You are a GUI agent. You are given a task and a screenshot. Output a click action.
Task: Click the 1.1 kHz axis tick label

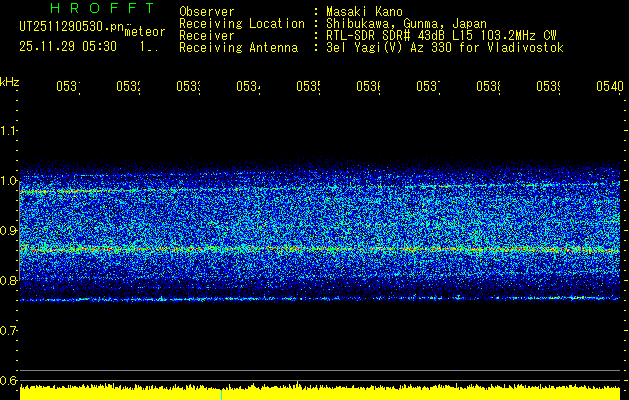(x=8, y=130)
